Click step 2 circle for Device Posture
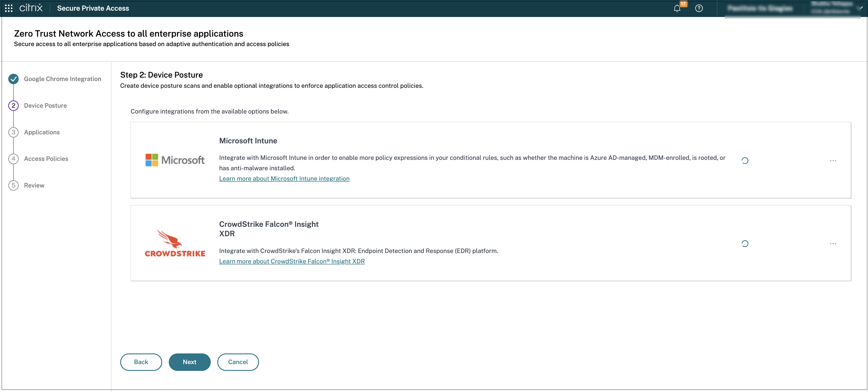The image size is (868, 392). [x=14, y=106]
